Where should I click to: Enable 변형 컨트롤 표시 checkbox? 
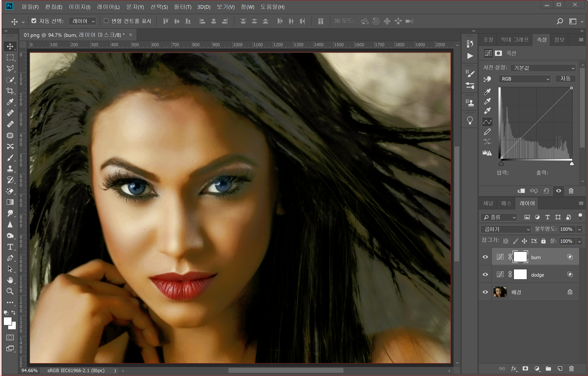[106, 21]
